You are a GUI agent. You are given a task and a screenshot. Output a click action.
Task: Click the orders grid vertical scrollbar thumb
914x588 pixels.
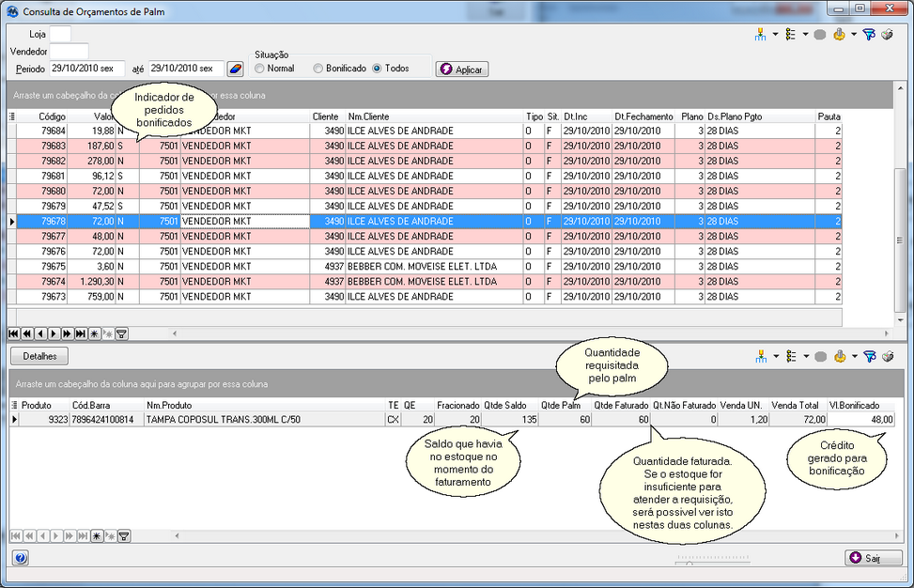coord(901,240)
